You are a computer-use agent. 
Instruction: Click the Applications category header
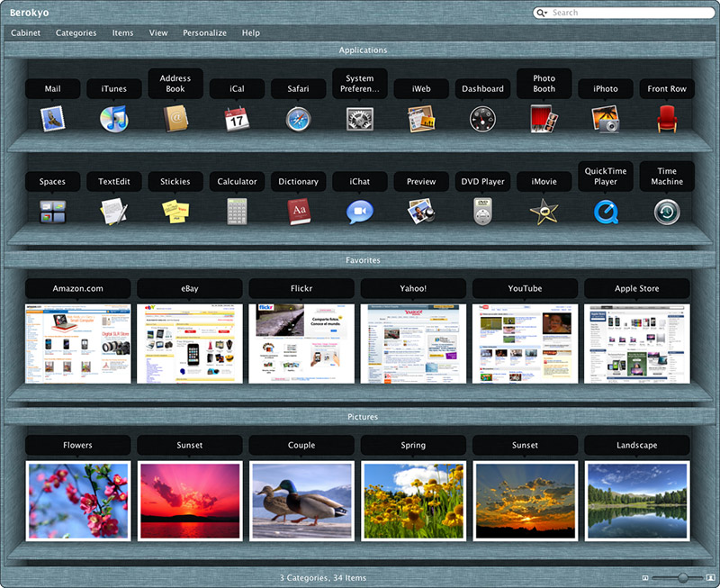(x=363, y=50)
